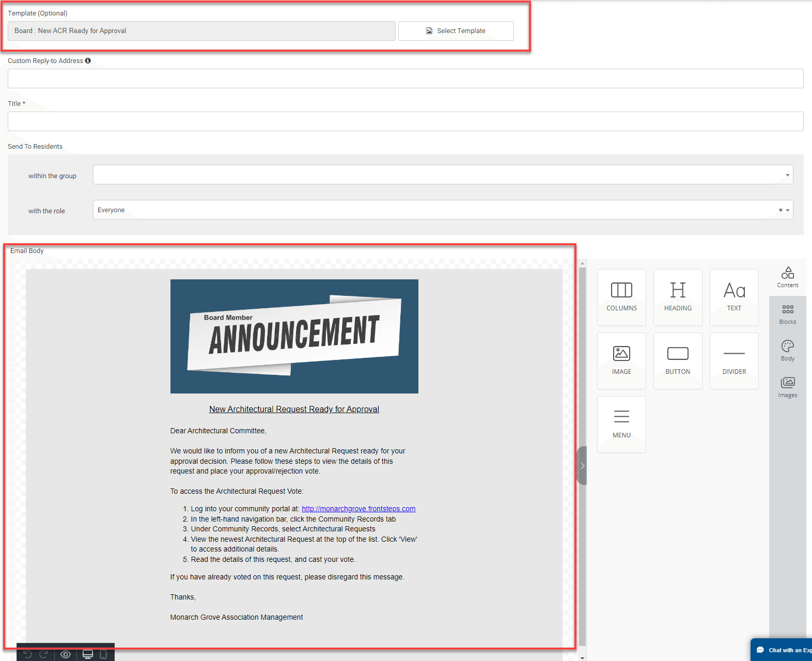Click the Dear Architectural Committee line
Viewport: 812px width, 661px height.
pos(218,431)
